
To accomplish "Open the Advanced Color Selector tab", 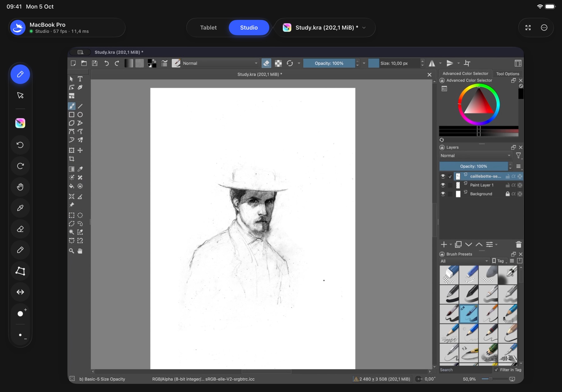I will (x=465, y=74).
